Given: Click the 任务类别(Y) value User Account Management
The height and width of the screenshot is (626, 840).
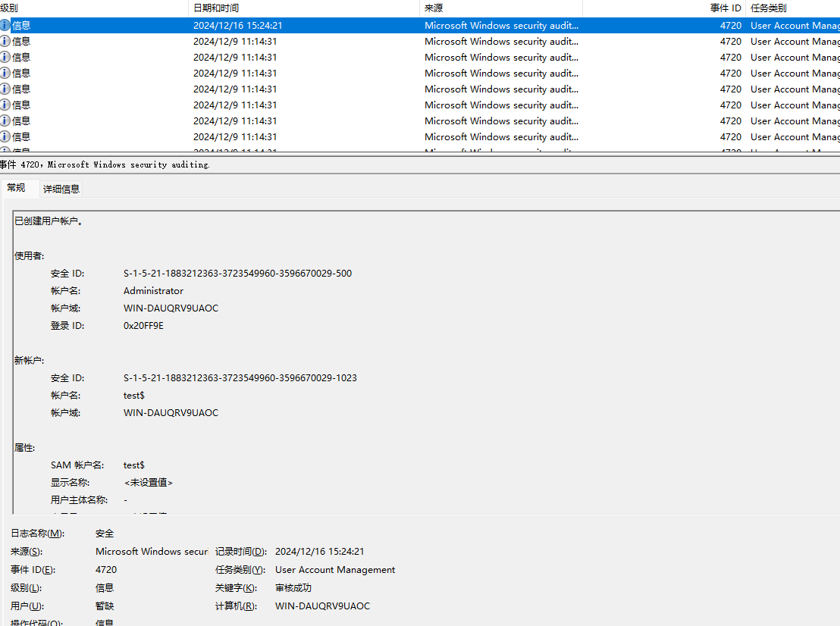Looking at the screenshot, I should click(x=335, y=570).
